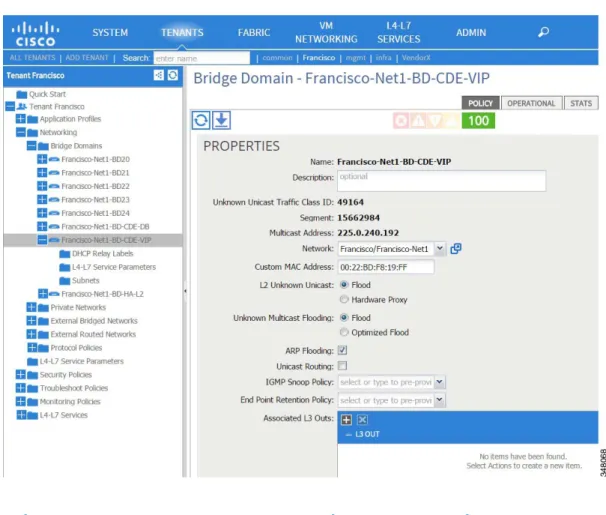606x515 pixels.
Task: Expand the Francisco-Net1-BD21 node
Action: 42,172
